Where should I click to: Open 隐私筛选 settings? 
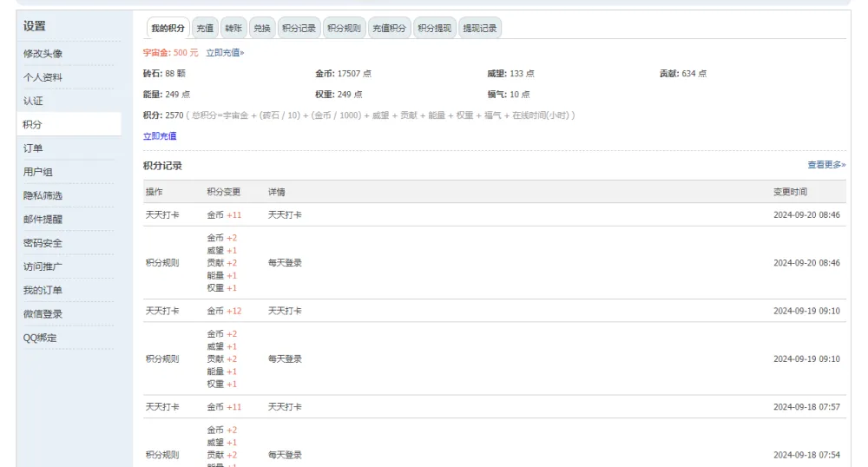coord(43,195)
